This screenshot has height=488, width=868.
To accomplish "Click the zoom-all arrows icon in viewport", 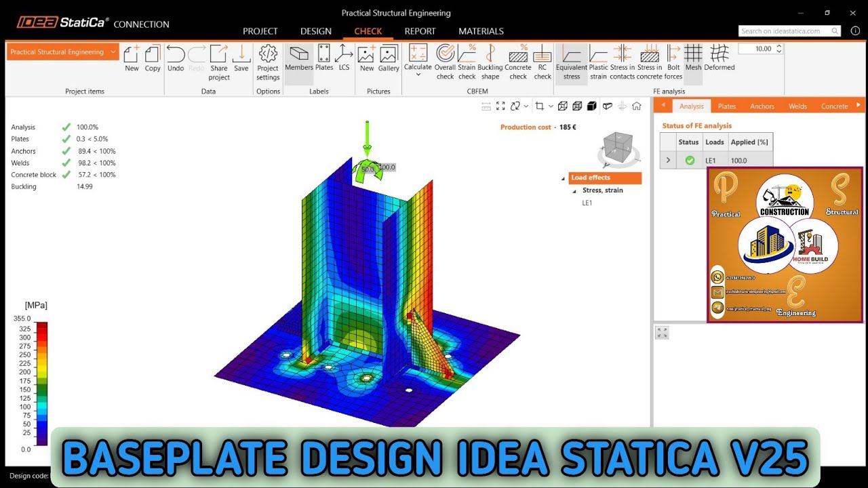I will pos(500,106).
